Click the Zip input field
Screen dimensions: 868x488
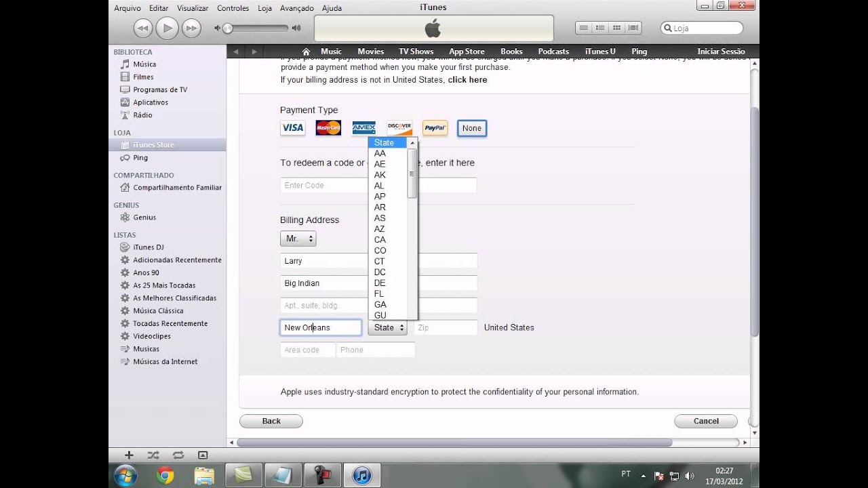point(446,327)
